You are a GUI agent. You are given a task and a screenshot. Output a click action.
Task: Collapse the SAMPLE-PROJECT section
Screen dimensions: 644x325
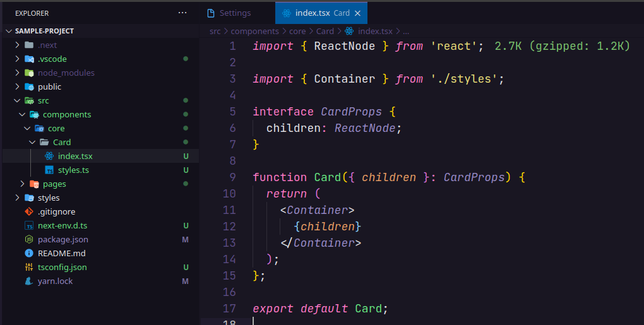point(9,31)
